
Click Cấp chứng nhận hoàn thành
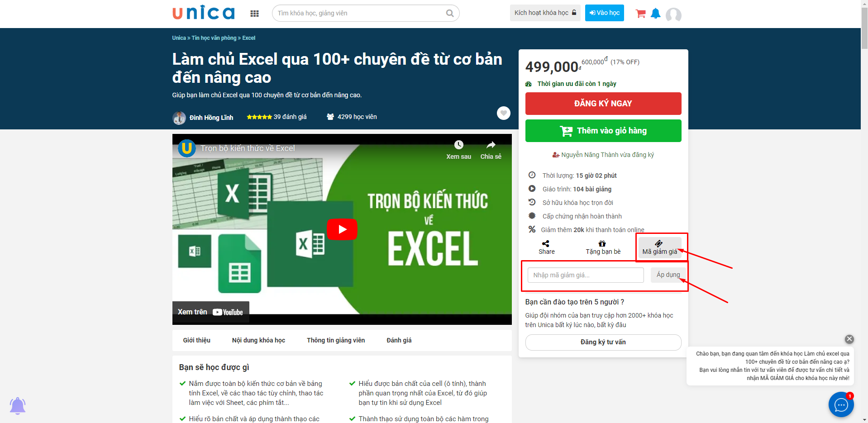582,216
